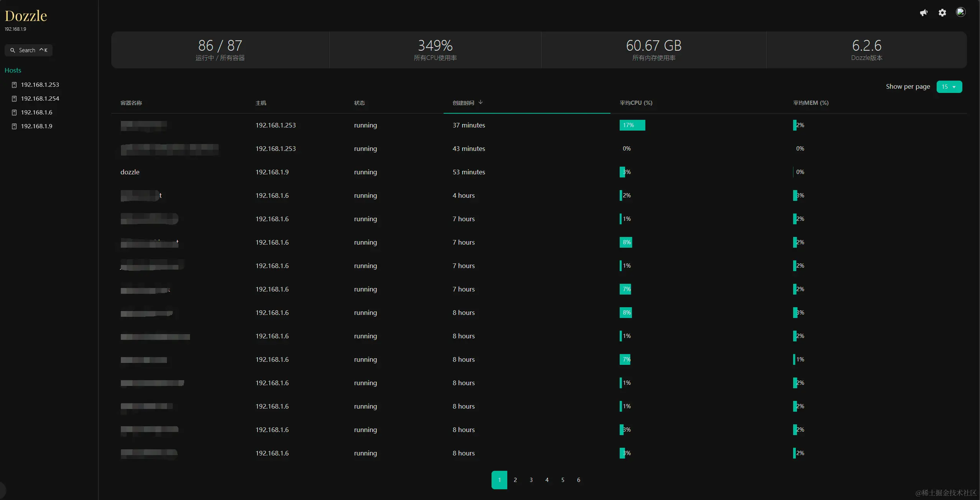Sort by 状态 column header
Image resolution: width=980 pixels, height=500 pixels.
click(x=359, y=103)
